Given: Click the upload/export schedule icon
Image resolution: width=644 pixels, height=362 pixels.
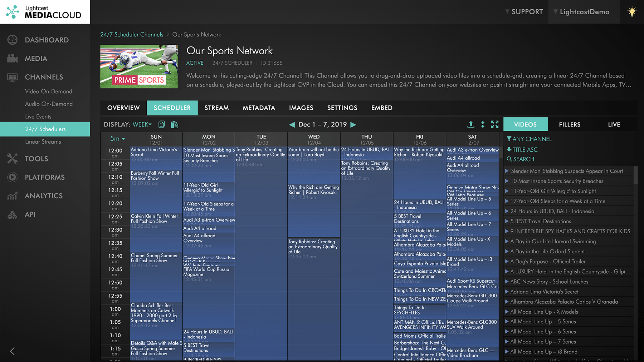Looking at the screenshot, I should tap(471, 124).
